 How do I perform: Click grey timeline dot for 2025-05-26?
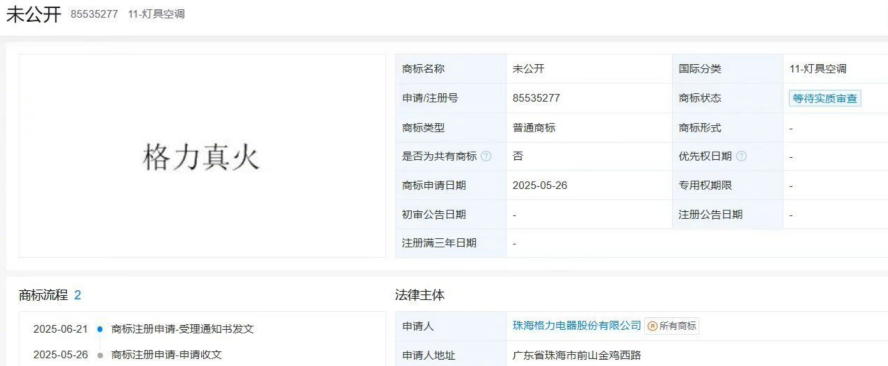tap(100, 355)
